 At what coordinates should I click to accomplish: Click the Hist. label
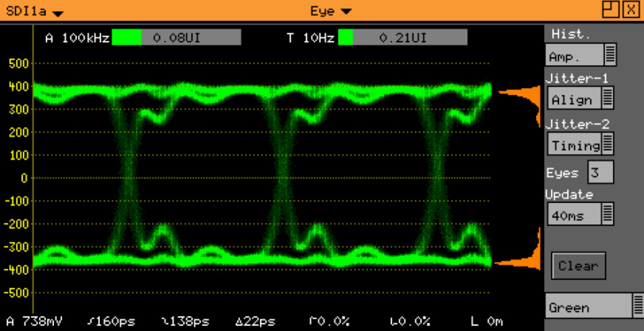click(x=571, y=34)
